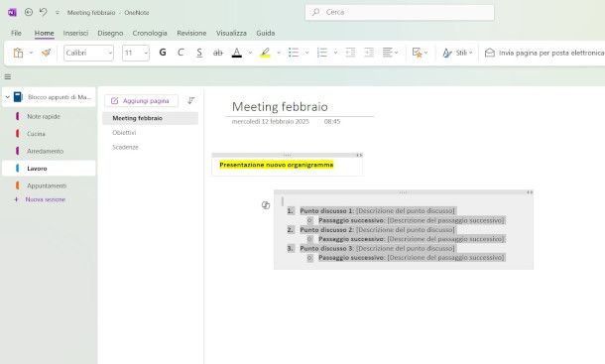Viewport: 605px width, 364px height.
Task: Open the Stili styles gallery
Action: pos(457,53)
